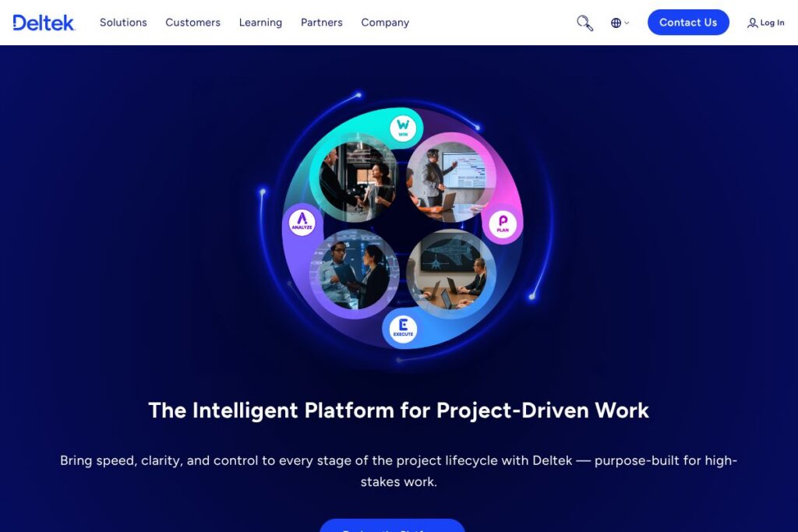Screen dimensions: 798x532
Task: Click the two colleagues tablet photo
Action: [353, 270]
